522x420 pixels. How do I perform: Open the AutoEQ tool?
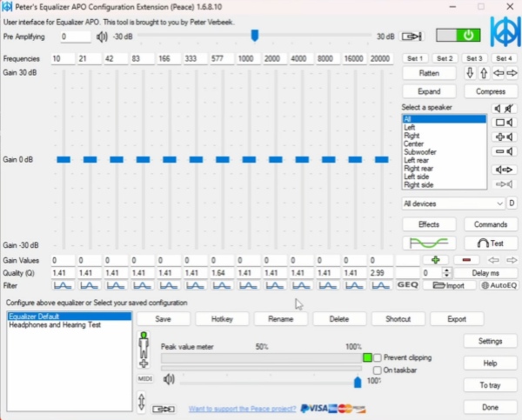click(x=499, y=285)
